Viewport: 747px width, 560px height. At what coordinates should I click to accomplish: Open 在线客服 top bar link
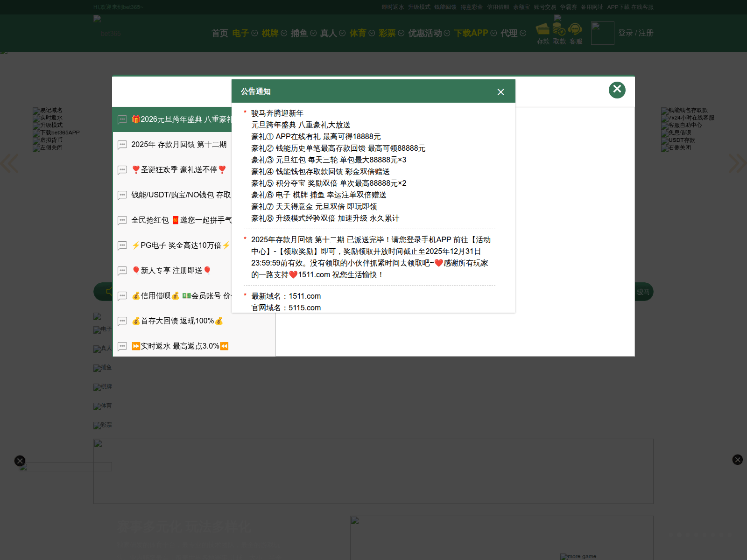click(x=642, y=7)
